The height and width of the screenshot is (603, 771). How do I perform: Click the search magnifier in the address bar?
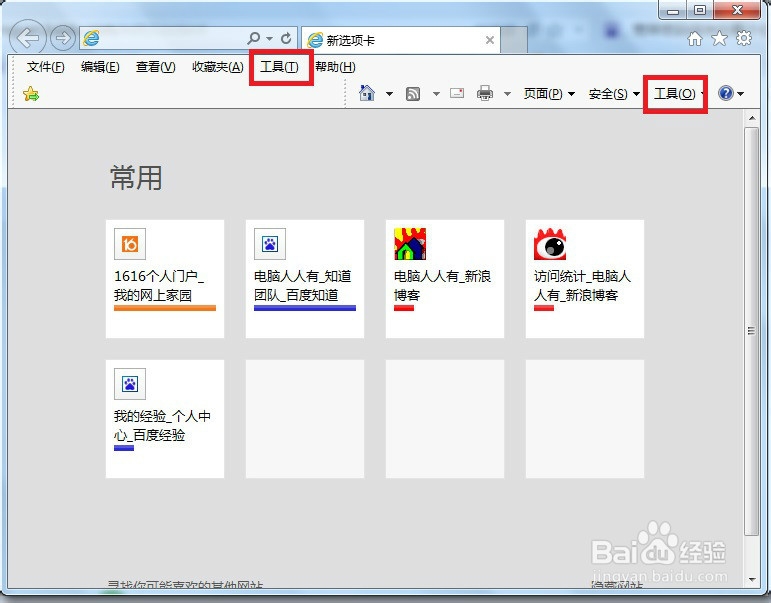254,38
